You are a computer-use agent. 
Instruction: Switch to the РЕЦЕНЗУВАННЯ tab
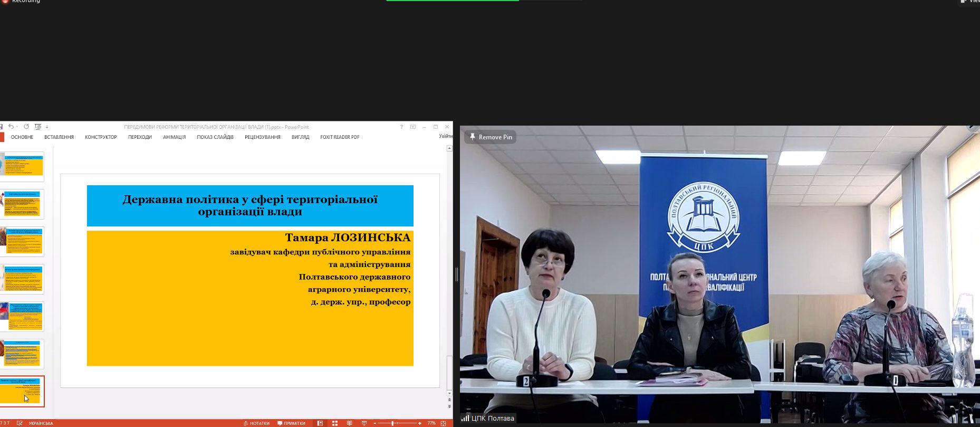click(263, 137)
